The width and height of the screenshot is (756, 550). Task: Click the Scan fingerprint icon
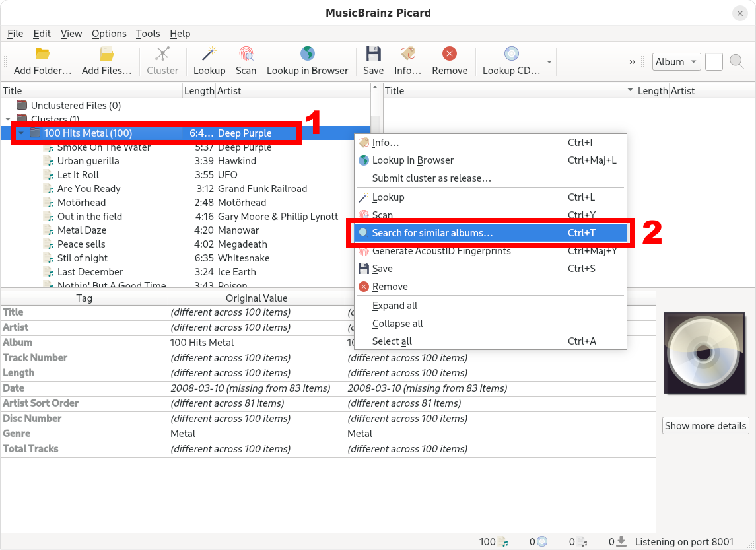[246, 55]
